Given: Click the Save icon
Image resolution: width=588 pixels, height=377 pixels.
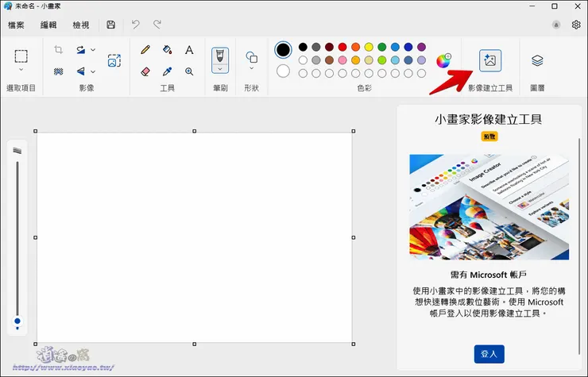Looking at the screenshot, I should pos(110,25).
